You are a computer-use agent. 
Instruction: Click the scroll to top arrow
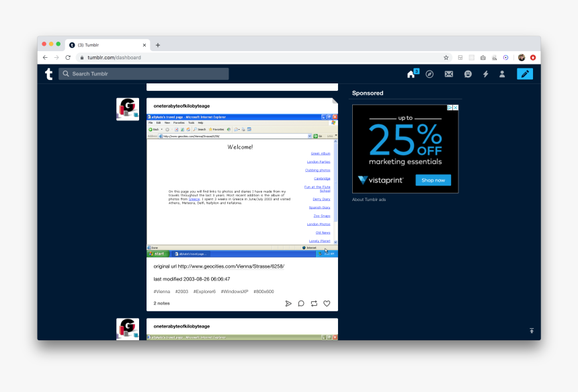pyautogui.click(x=532, y=331)
